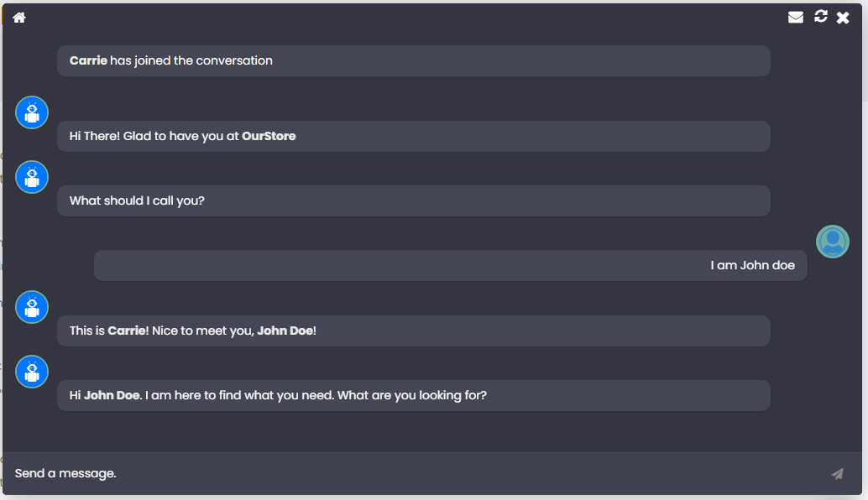Click the bold 'OurStore' text

tap(269, 136)
